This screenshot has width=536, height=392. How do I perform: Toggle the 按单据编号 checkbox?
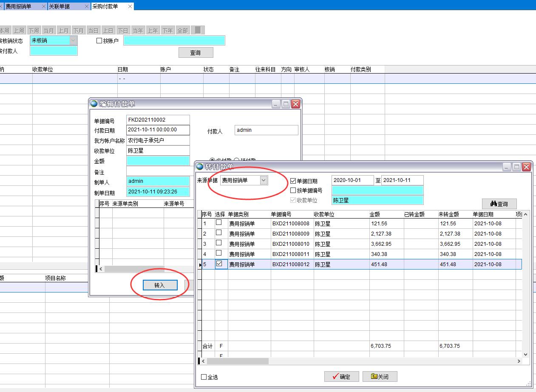tap(293, 190)
